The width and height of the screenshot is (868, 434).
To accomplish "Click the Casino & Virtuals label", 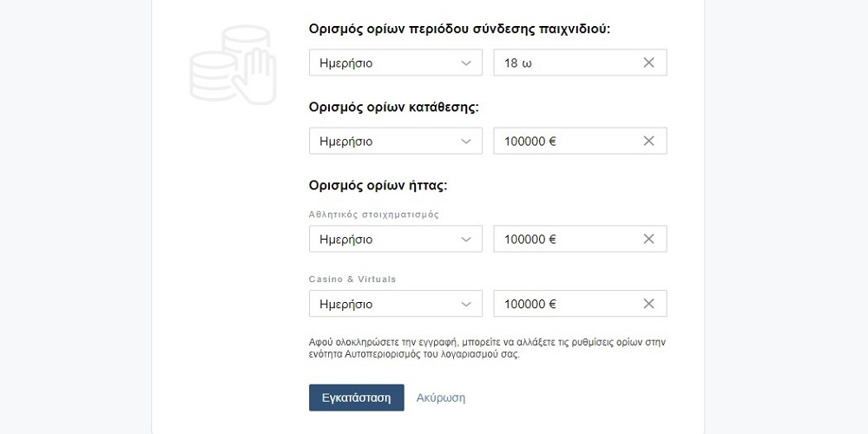I will [352, 279].
